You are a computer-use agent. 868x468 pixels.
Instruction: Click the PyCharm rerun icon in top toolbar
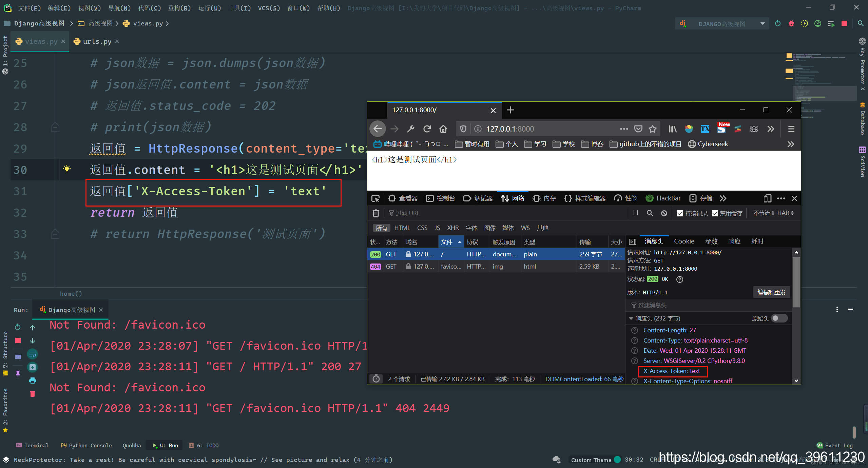[778, 23]
